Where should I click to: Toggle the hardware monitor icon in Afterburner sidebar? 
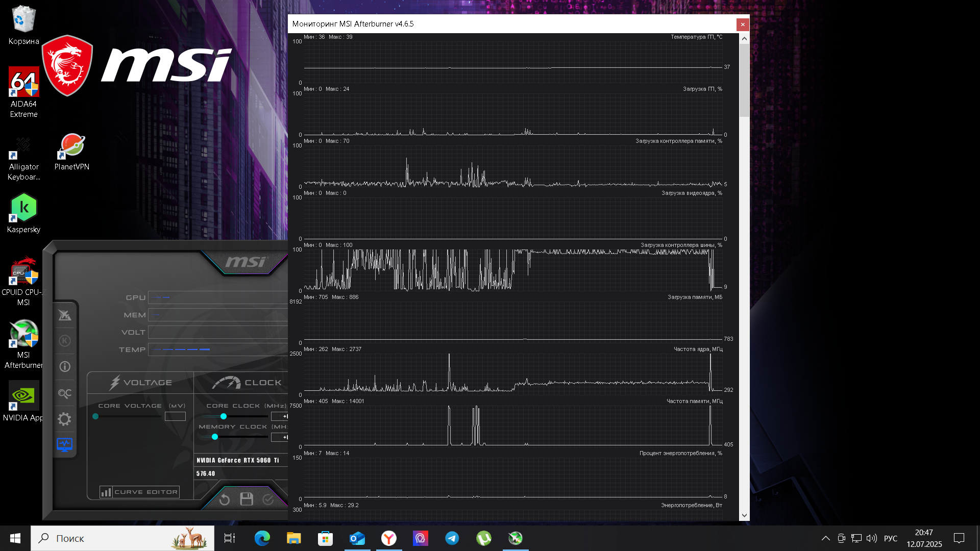65,445
